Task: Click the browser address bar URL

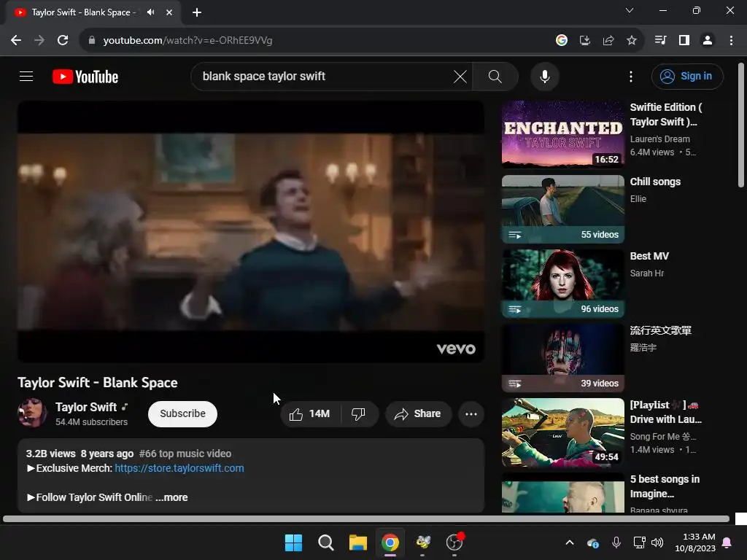Action: tap(187, 41)
